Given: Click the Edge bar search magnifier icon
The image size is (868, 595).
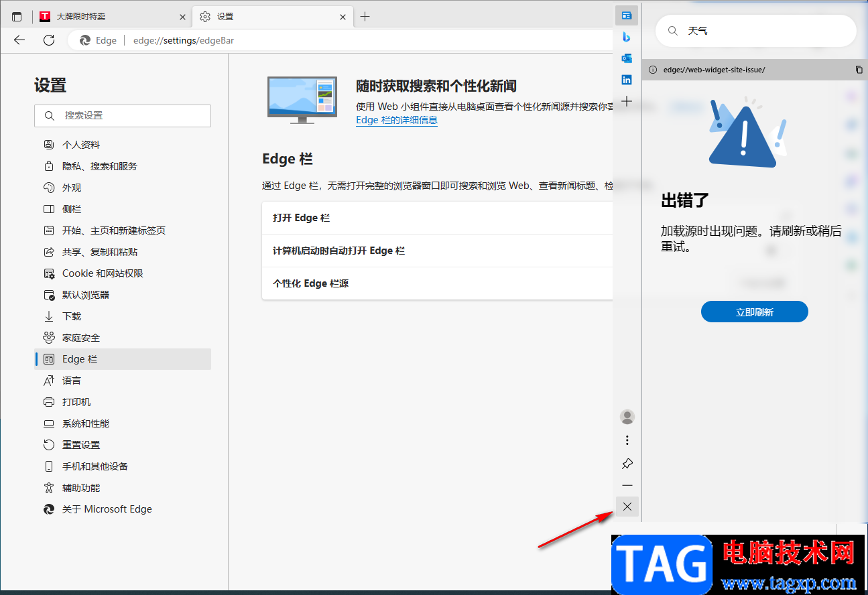Looking at the screenshot, I should coord(672,31).
